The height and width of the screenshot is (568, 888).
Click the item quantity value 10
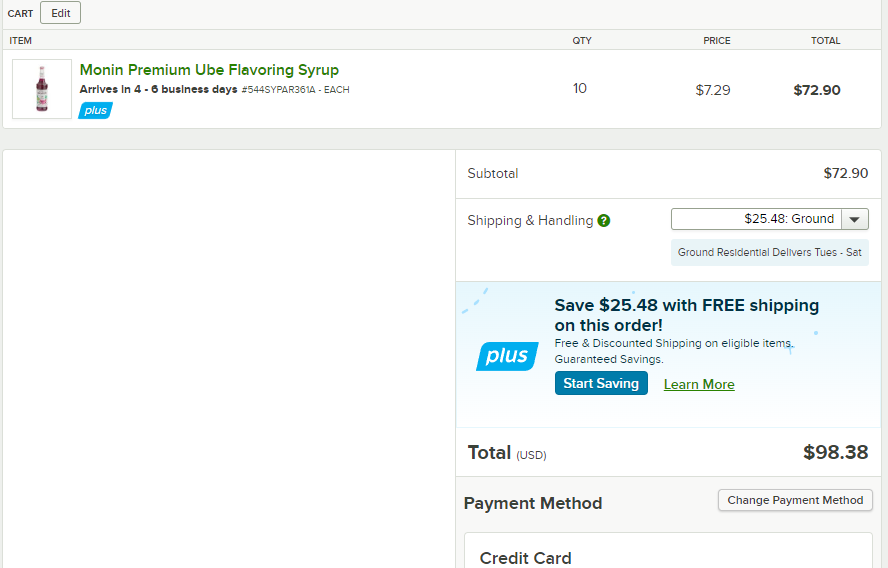pos(579,88)
